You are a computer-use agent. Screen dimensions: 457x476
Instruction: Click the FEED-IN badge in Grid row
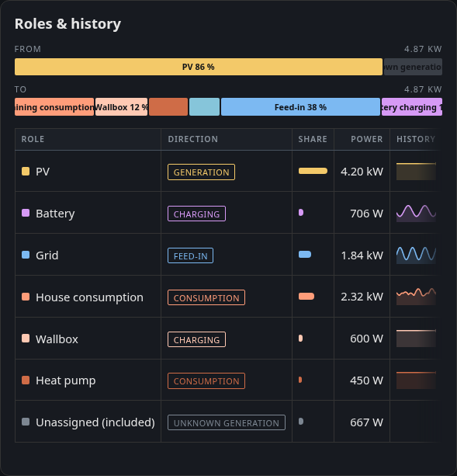190,255
